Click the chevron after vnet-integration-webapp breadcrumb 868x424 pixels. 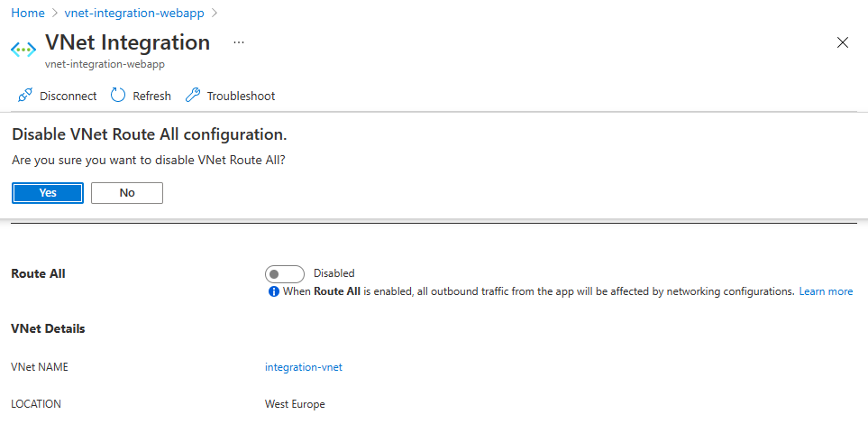[214, 14]
